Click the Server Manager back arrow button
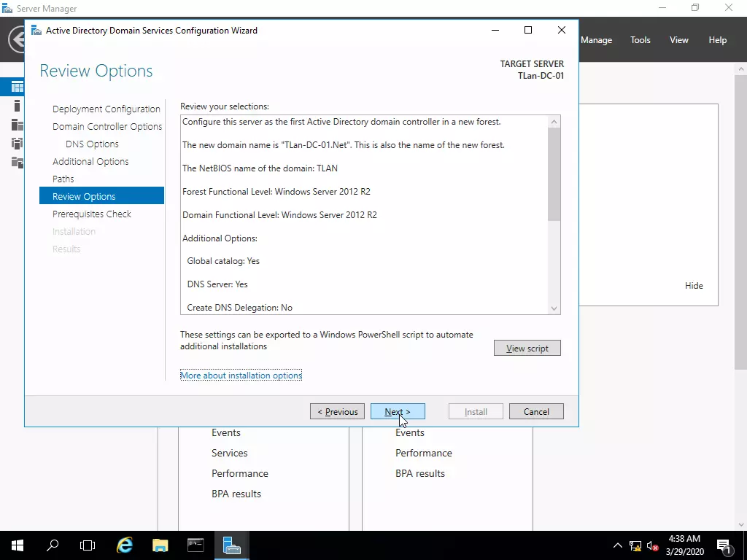The height and width of the screenshot is (560, 747). (17, 39)
